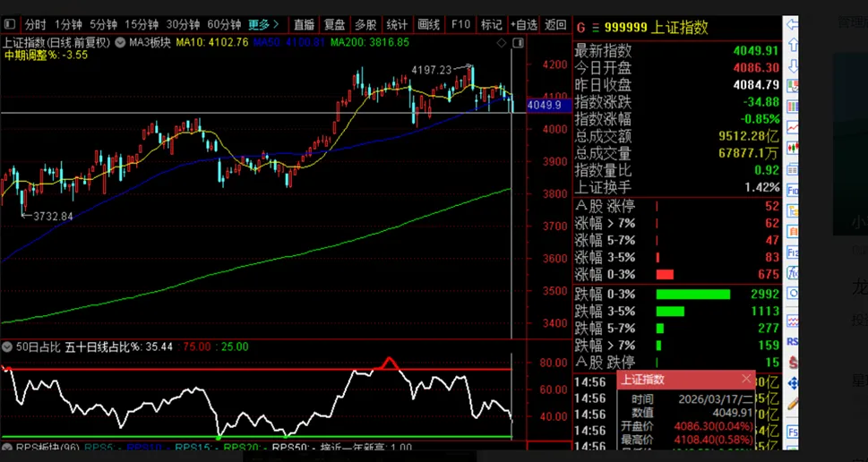Open the red trend line chart icon
This screenshot has height=462, width=868.
coord(793,126)
